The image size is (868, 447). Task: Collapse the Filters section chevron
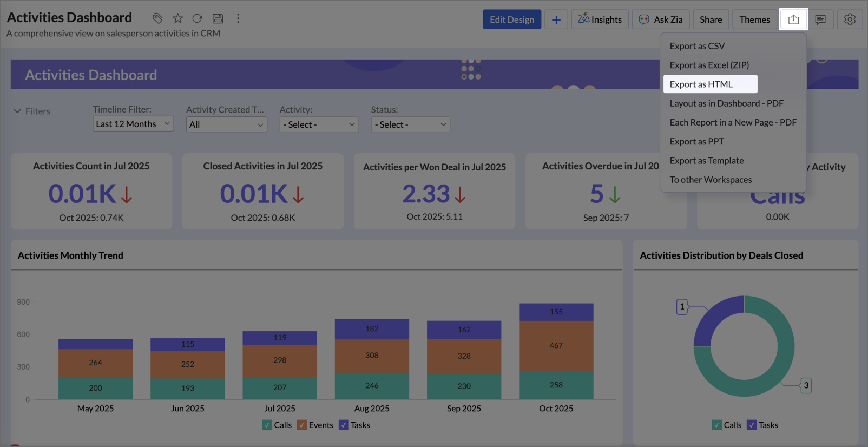(17, 111)
